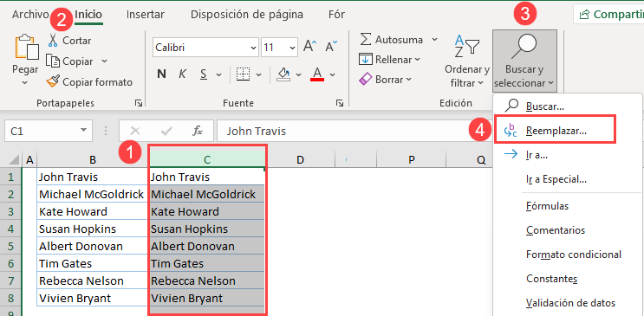Click the Copiar button
Viewport: 644px width, 316px height.
point(71,61)
